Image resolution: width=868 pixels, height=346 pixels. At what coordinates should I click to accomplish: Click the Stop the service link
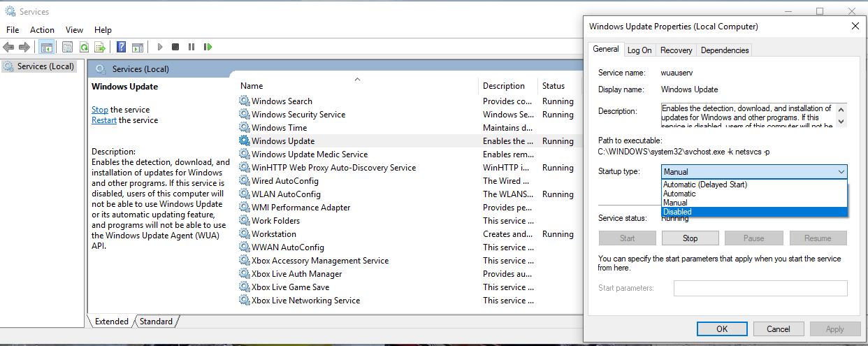[x=100, y=110]
